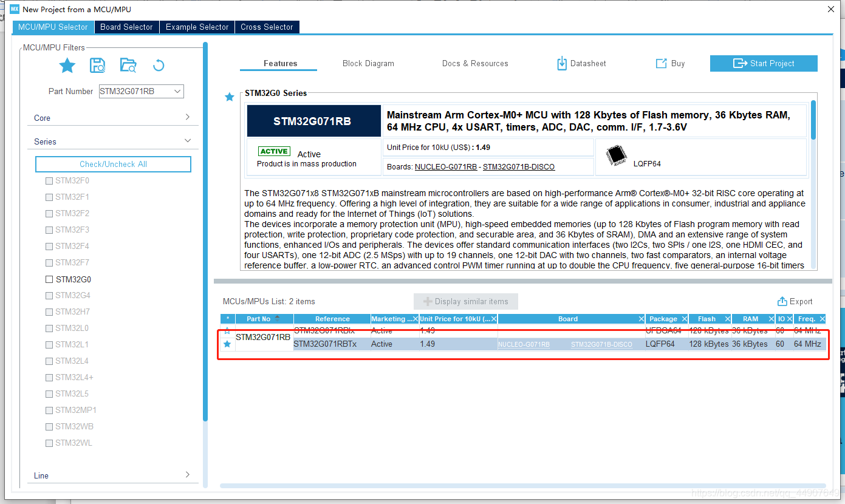Unstar the STM32G071RBTx row favorite

[x=227, y=344]
